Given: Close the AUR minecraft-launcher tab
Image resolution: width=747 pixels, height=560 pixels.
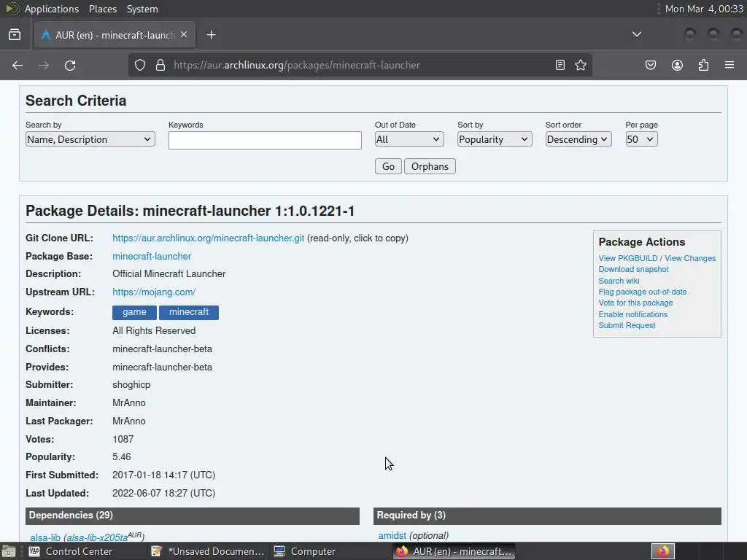Looking at the screenshot, I should (x=184, y=34).
